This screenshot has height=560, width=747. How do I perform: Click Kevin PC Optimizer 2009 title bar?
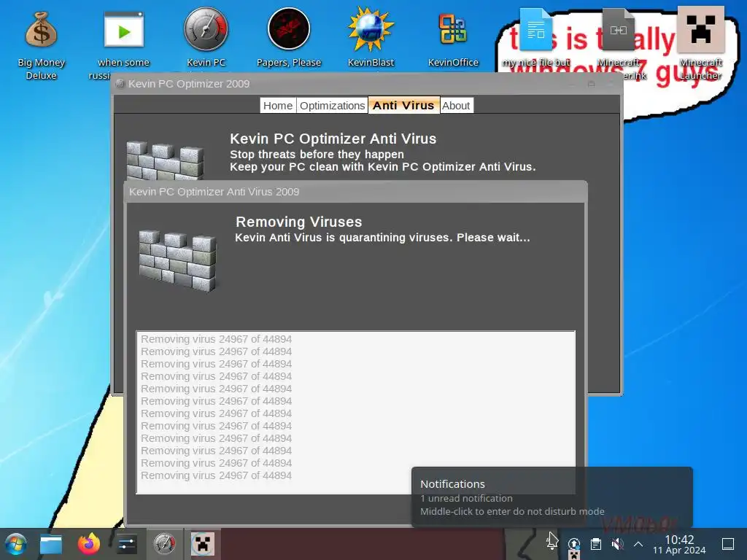coord(367,84)
